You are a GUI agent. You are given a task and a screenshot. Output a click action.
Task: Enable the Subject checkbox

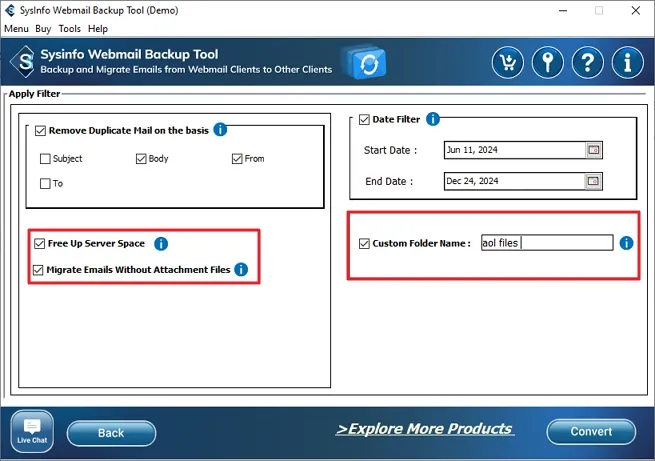(x=45, y=159)
